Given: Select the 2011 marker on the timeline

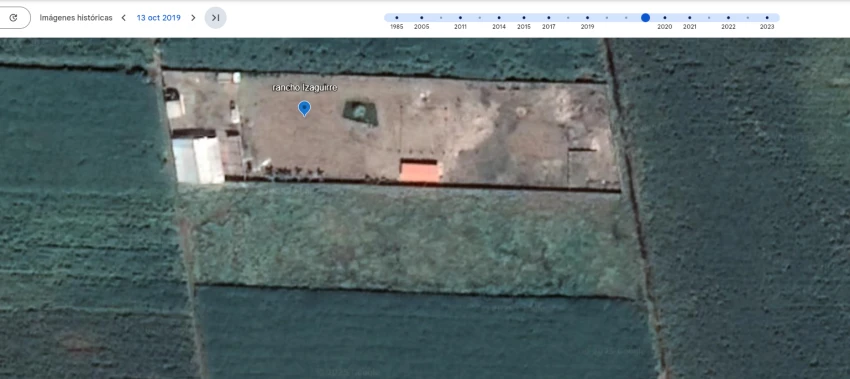Looking at the screenshot, I should (460, 18).
